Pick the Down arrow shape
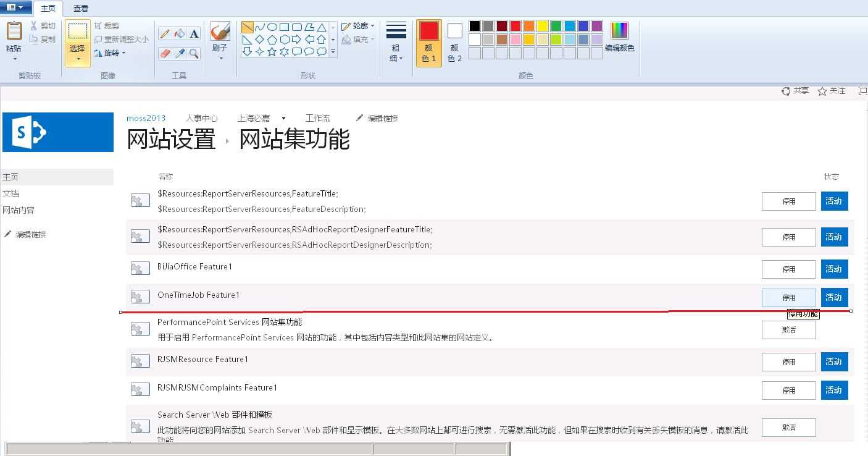Screen dimensions: 868x456 (x=247, y=52)
